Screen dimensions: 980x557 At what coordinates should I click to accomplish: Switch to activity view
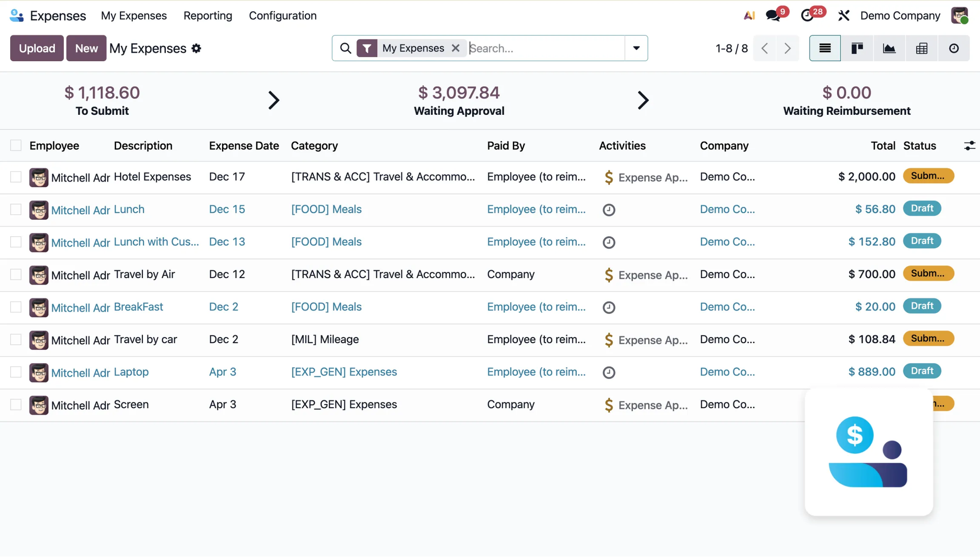953,48
